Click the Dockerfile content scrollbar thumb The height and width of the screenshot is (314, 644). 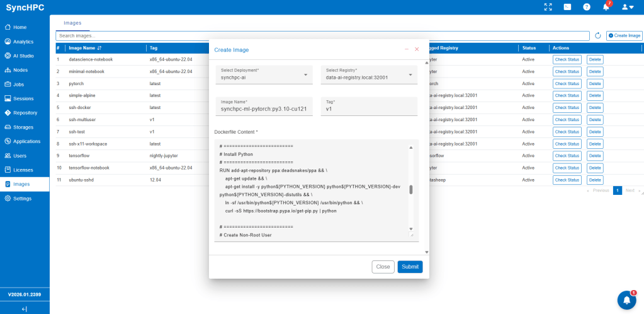point(411,190)
